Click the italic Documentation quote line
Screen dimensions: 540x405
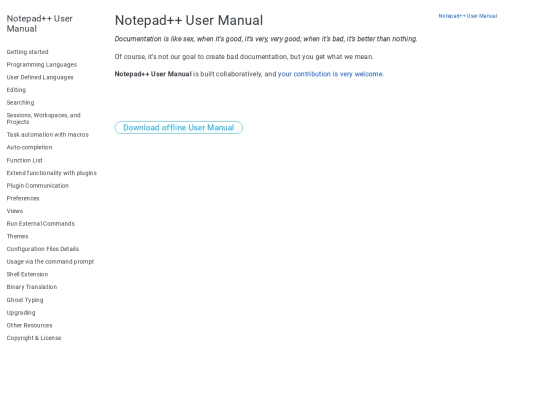266,39
